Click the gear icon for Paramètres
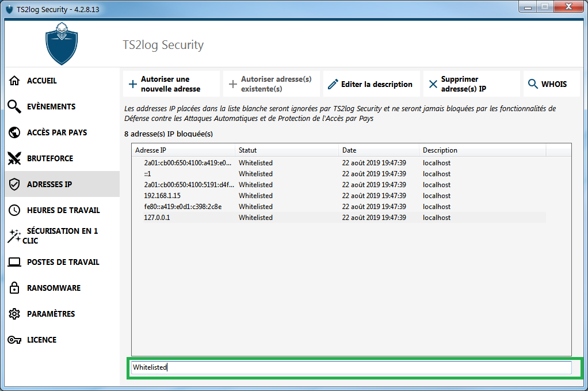This screenshot has width=588, height=391. tap(14, 314)
